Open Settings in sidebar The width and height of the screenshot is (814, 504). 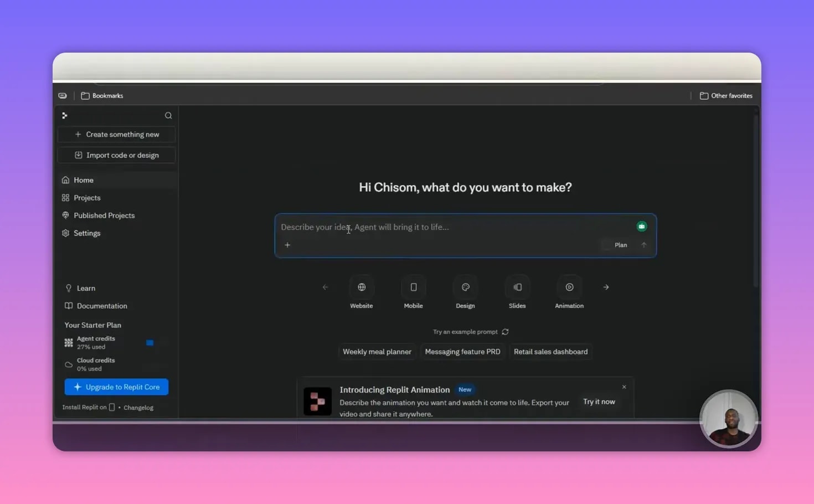point(117,233)
